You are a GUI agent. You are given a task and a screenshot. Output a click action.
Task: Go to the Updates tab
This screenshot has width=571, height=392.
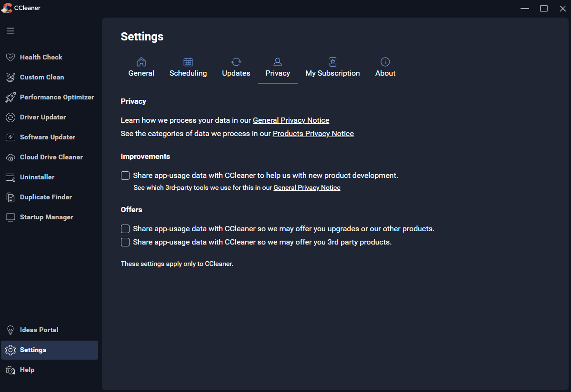coord(236,68)
